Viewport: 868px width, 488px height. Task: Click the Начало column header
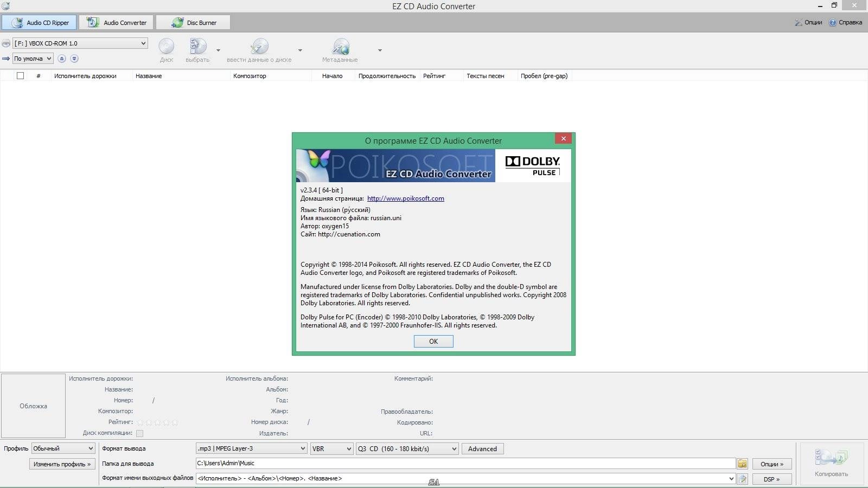(333, 76)
